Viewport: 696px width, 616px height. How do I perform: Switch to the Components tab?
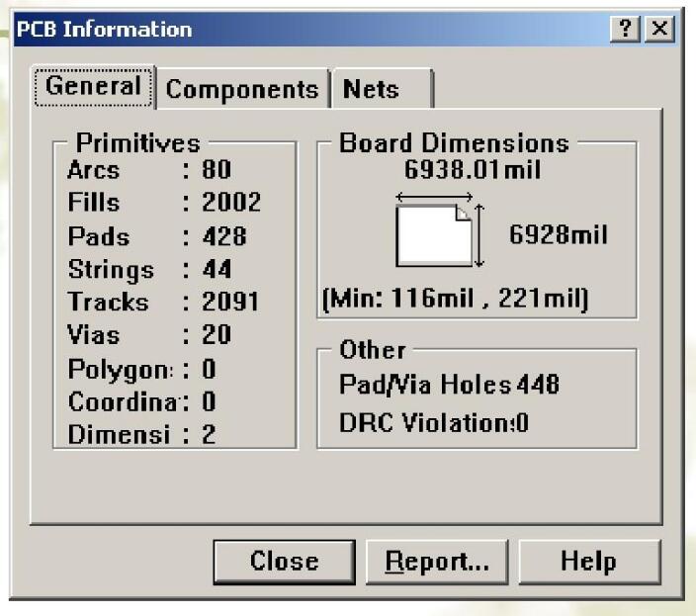[x=243, y=90]
